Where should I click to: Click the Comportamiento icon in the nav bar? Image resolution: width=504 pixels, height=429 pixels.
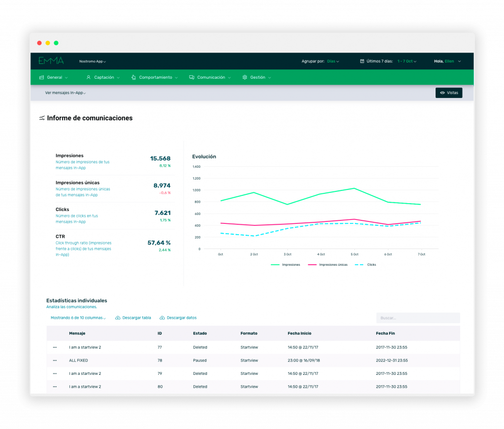[133, 77]
